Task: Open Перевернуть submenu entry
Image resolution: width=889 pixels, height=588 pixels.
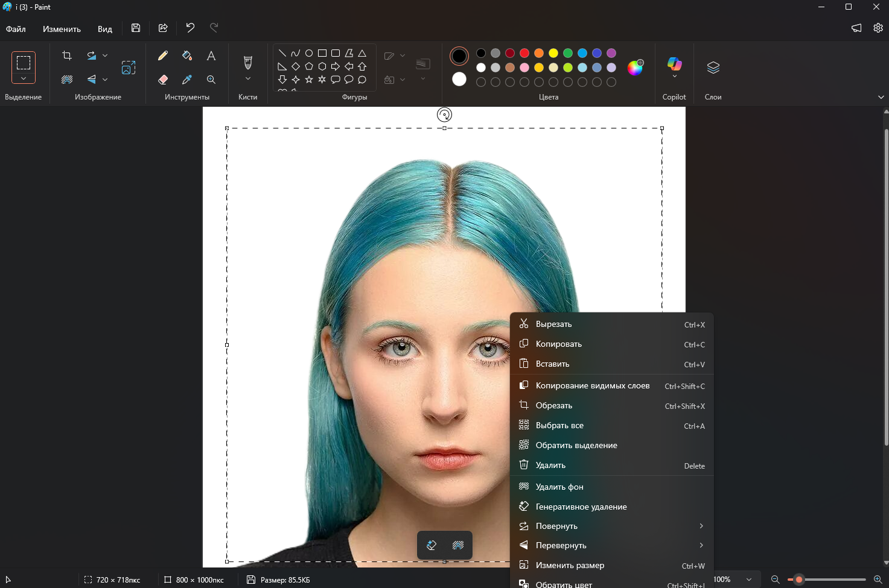Action: 612,545
